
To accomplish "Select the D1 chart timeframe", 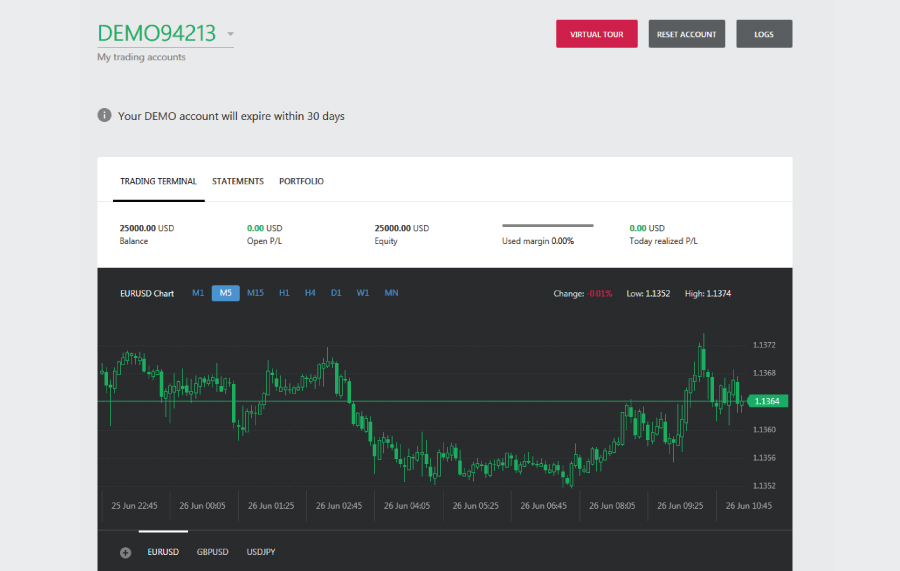I will pyautogui.click(x=336, y=293).
